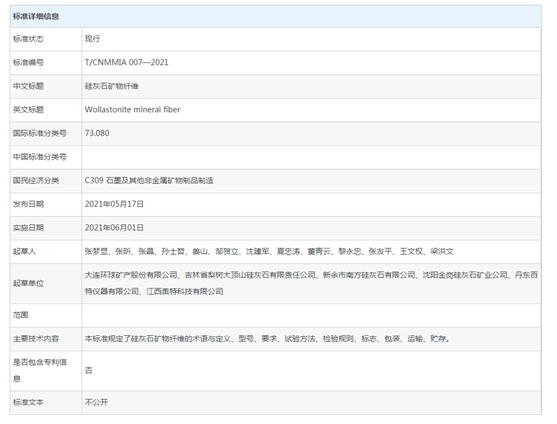Click the English title Wollastonite mineral fiber
Viewport: 557px width, 424px height.
132,110
